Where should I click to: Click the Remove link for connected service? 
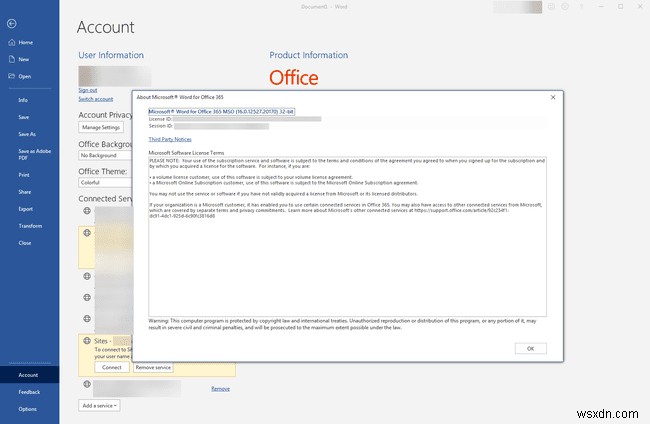pos(221,388)
